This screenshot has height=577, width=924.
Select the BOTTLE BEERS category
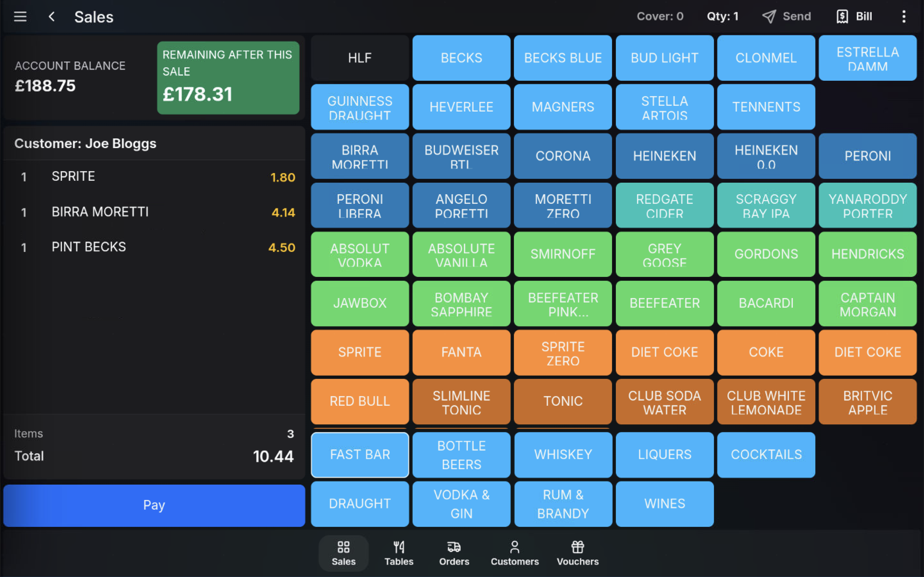point(462,455)
